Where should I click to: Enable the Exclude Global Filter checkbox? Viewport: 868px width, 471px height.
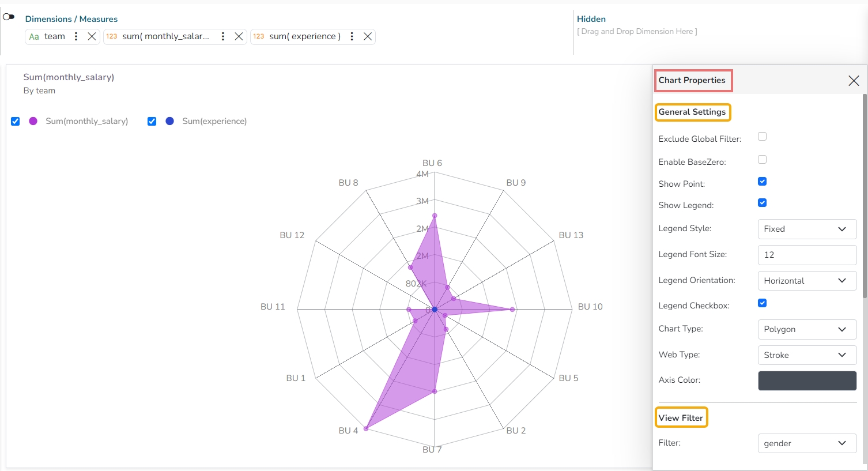[x=762, y=137]
